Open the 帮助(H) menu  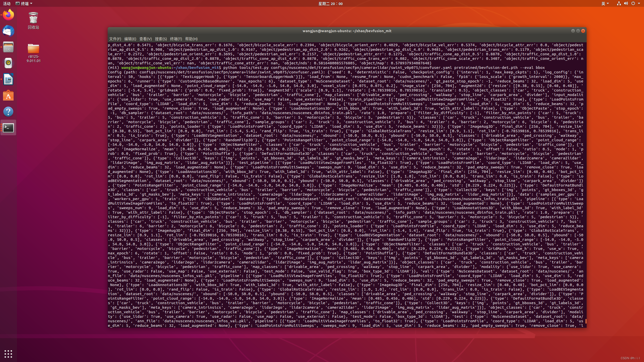[x=191, y=39]
